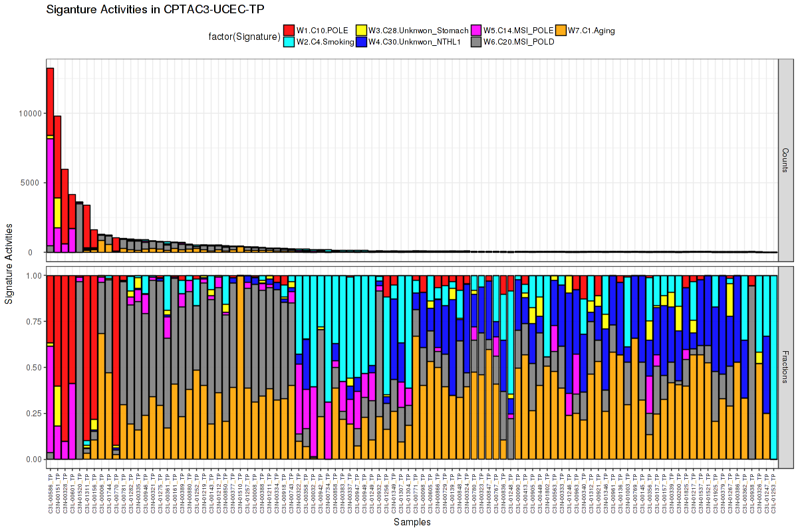798x532 pixels.
Task: Select the blue W4.C30.Unknwon_NTHL1 legend swatch
Action: tap(361, 41)
